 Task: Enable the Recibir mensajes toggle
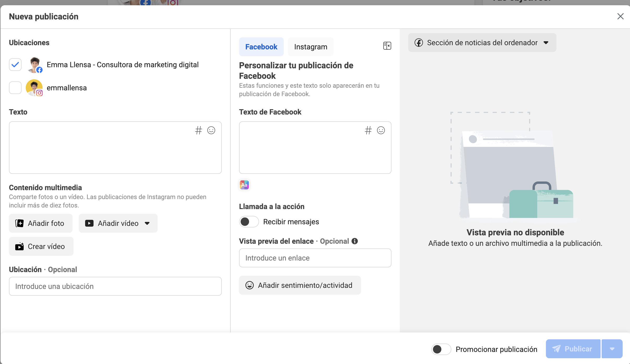click(x=249, y=222)
